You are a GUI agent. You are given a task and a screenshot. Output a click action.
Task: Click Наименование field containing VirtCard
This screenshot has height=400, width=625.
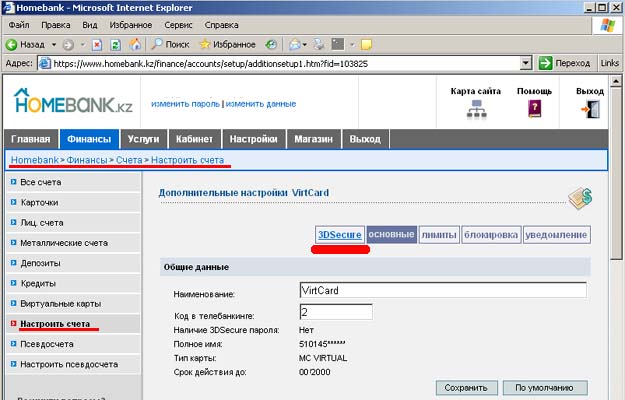[443, 290]
